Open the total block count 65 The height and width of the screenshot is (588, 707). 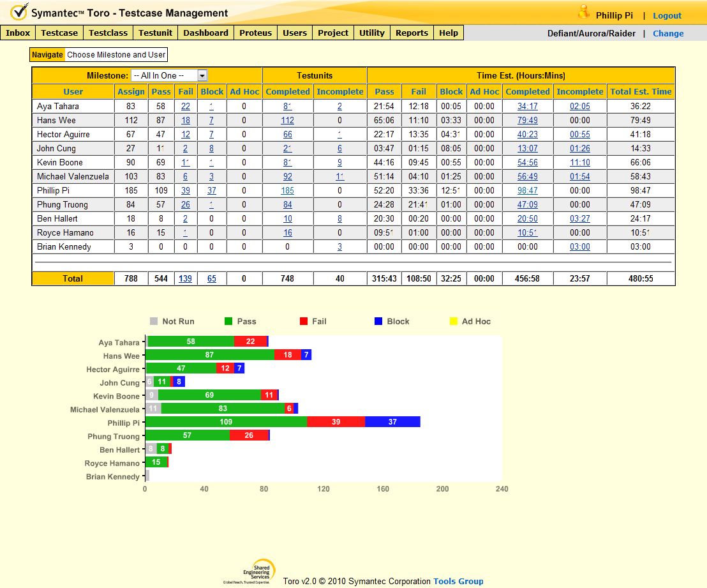(211, 278)
